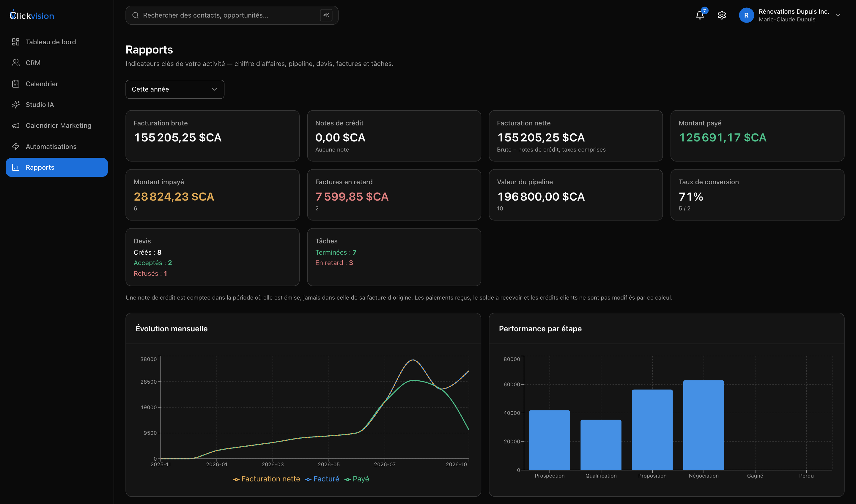Open the notifications bell icon
Image resolution: width=856 pixels, height=504 pixels.
(x=699, y=15)
